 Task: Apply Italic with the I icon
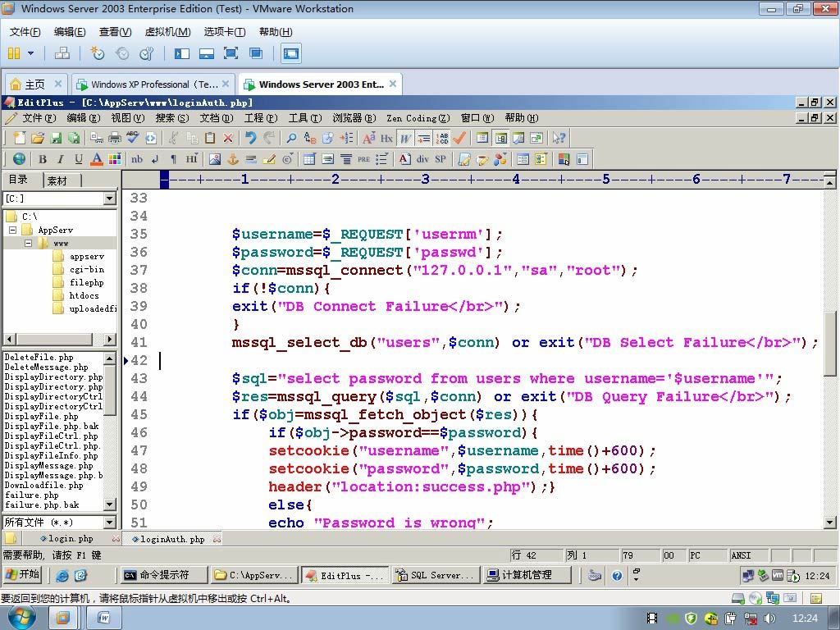[61, 158]
